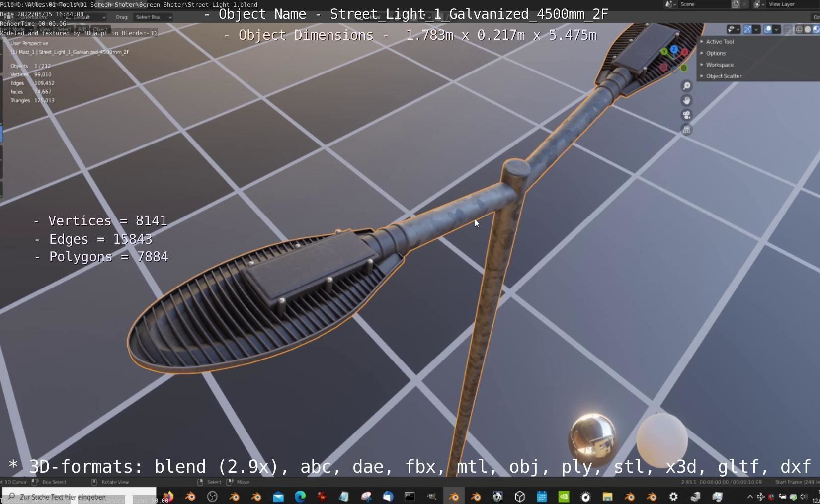Image resolution: width=820 pixels, height=504 pixels.
Task: Click version 2.93.1 in status bar
Action: pos(688,482)
